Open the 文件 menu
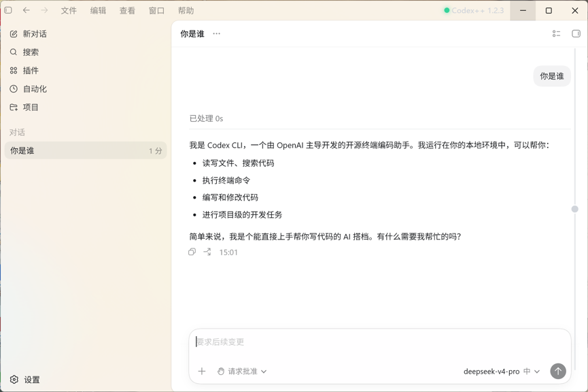The width and height of the screenshot is (588, 392). click(69, 10)
